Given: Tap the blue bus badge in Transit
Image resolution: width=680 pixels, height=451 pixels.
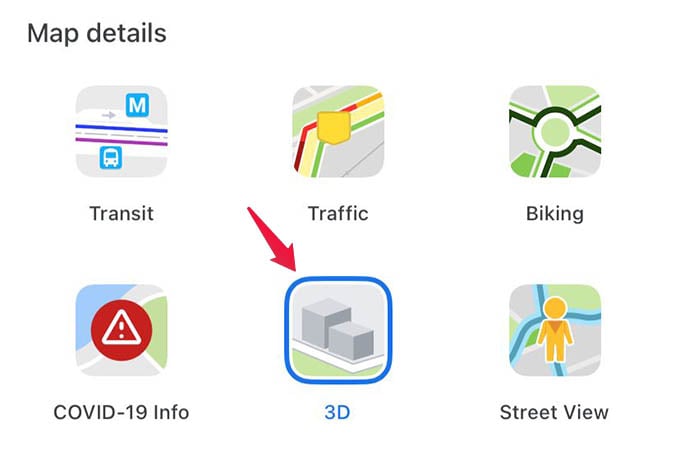Looking at the screenshot, I should tap(111, 157).
